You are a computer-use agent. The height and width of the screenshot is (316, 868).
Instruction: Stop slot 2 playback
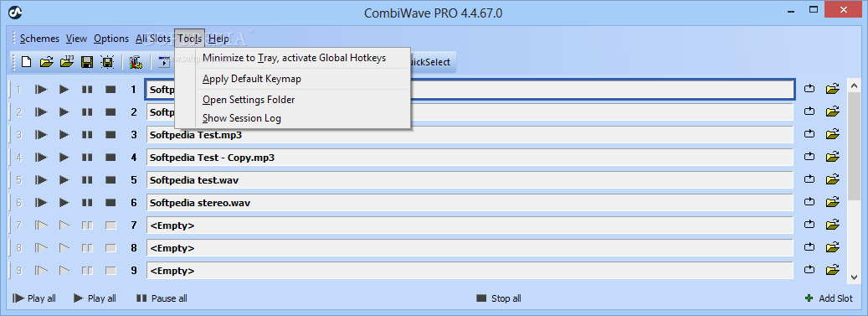point(110,112)
